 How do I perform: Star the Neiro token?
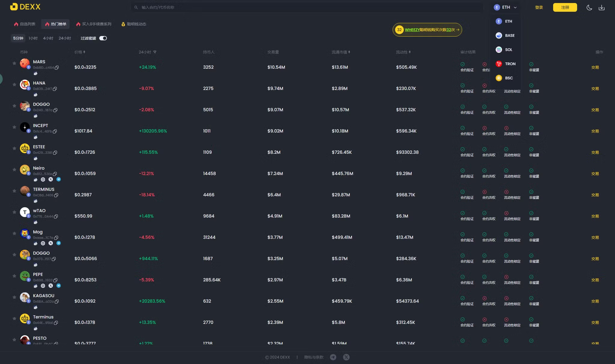(14, 169)
